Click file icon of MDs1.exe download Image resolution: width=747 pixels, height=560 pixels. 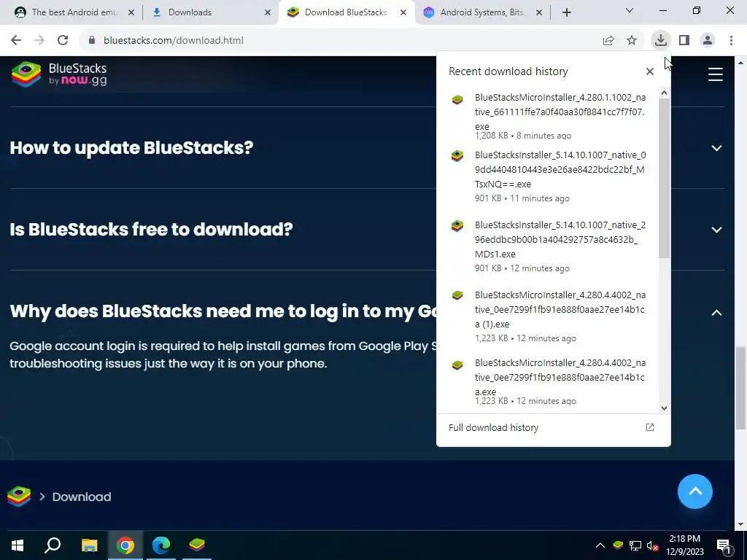[457, 226]
